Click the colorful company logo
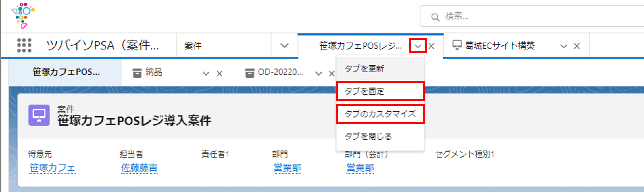The width and height of the screenshot is (644, 192). (23, 16)
